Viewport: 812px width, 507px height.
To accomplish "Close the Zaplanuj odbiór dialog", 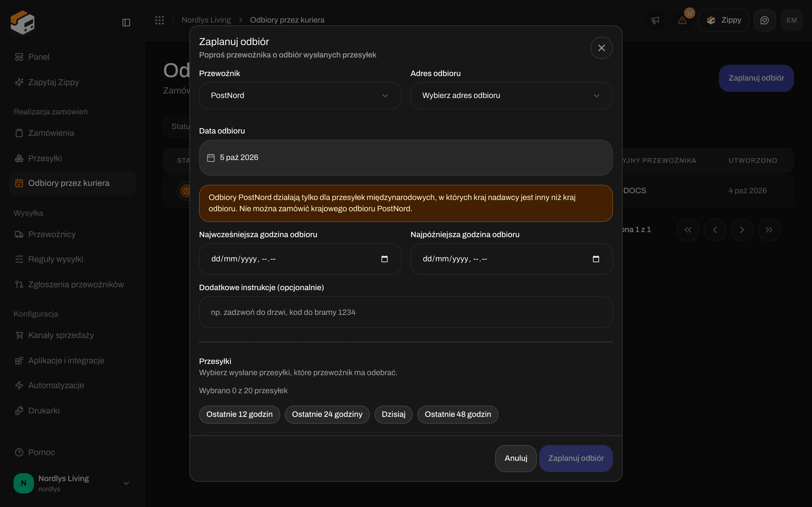I will (x=601, y=48).
